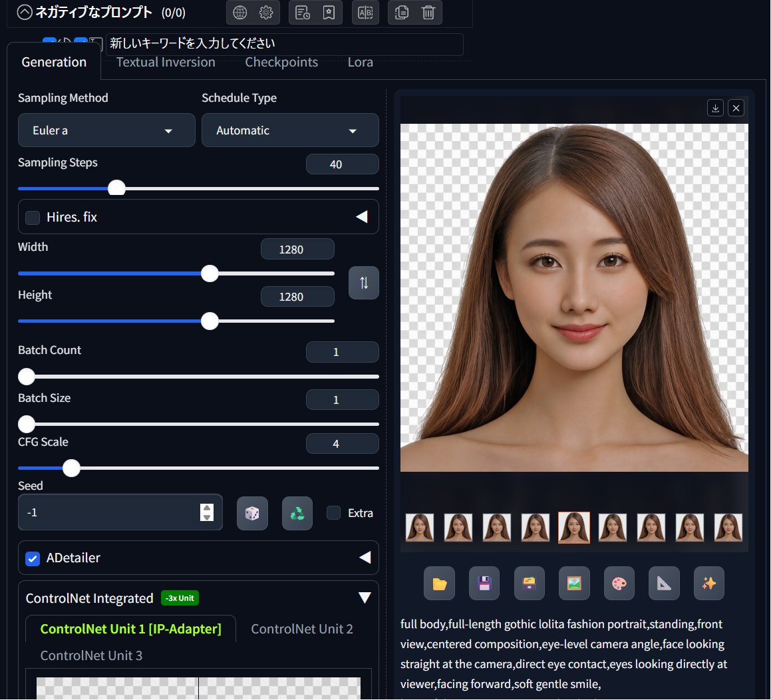The width and height of the screenshot is (771, 700).
Task: Click the Batch Count slider handle
Action: pos(27,377)
